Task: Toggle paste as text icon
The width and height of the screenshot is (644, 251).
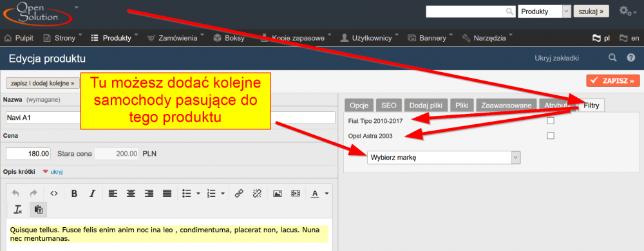Action: coord(39,209)
